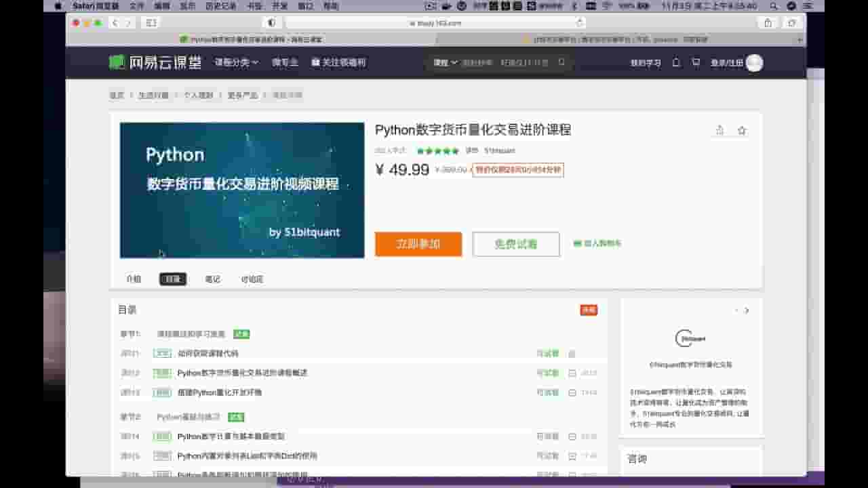Click the user avatar icon
The image size is (868, 488).
[x=754, y=63]
